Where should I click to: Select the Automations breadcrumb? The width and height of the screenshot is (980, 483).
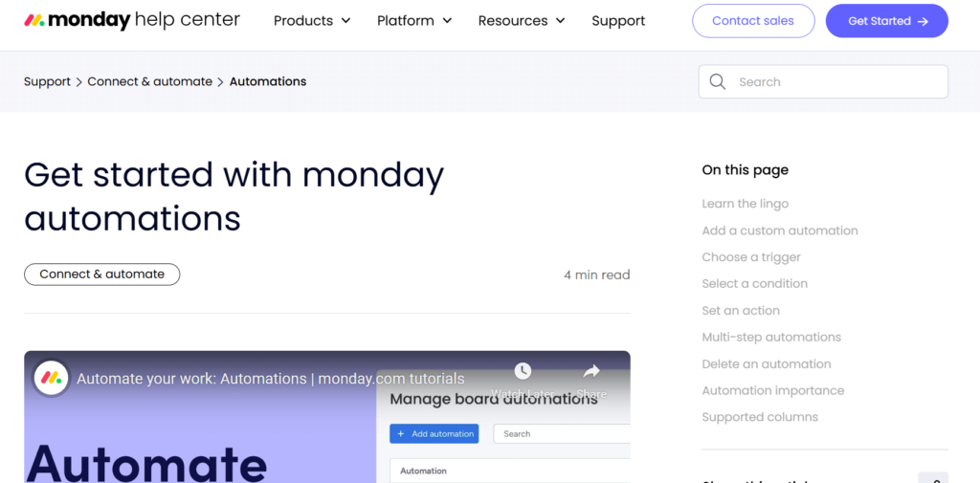pyautogui.click(x=268, y=82)
